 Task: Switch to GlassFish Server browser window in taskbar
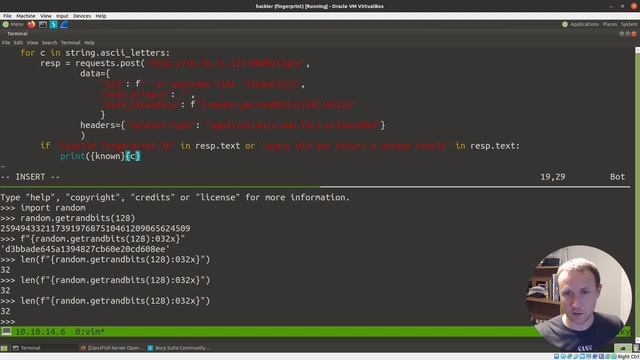click(112, 348)
